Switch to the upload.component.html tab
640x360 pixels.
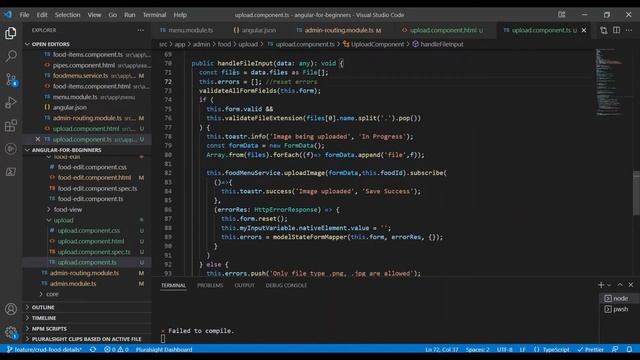point(443,30)
